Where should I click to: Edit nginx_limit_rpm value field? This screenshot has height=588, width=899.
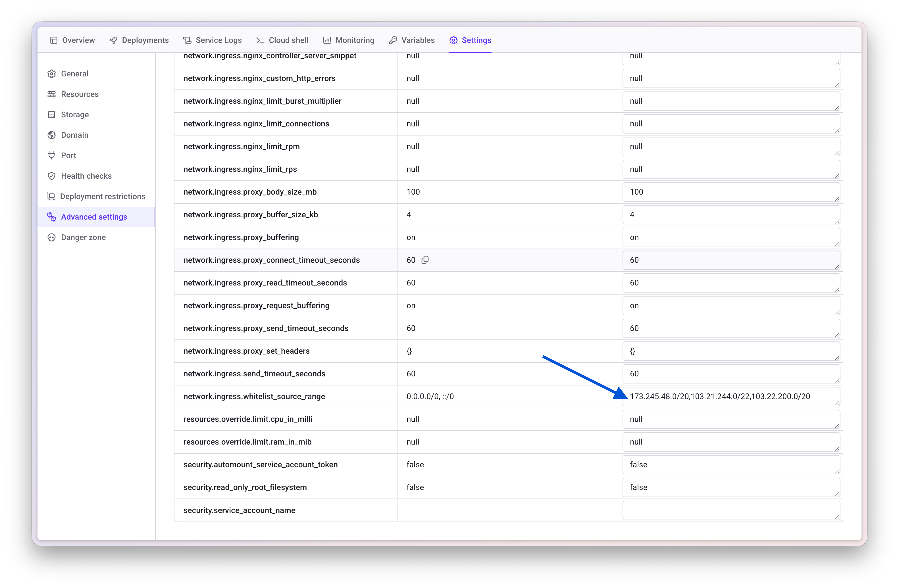pos(731,146)
